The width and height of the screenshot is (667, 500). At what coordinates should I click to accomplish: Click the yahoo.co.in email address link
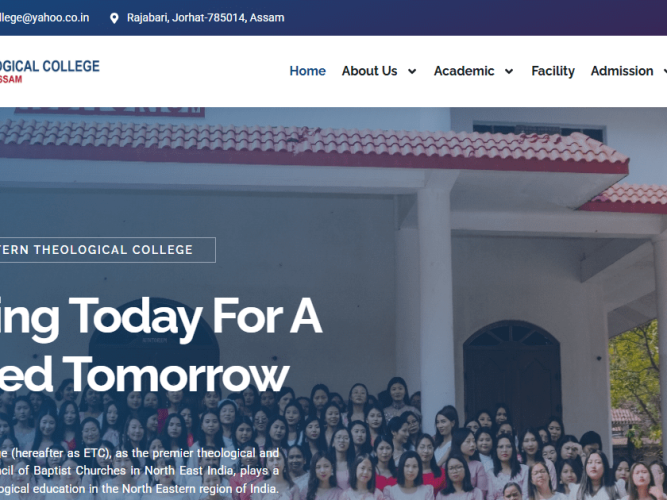(x=44, y=18)
